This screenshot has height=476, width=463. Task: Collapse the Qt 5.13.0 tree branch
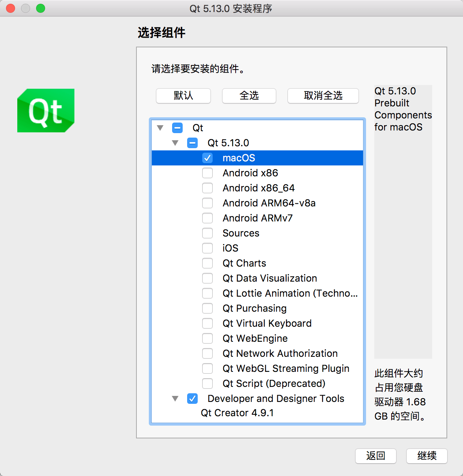[x=175, y=143]
